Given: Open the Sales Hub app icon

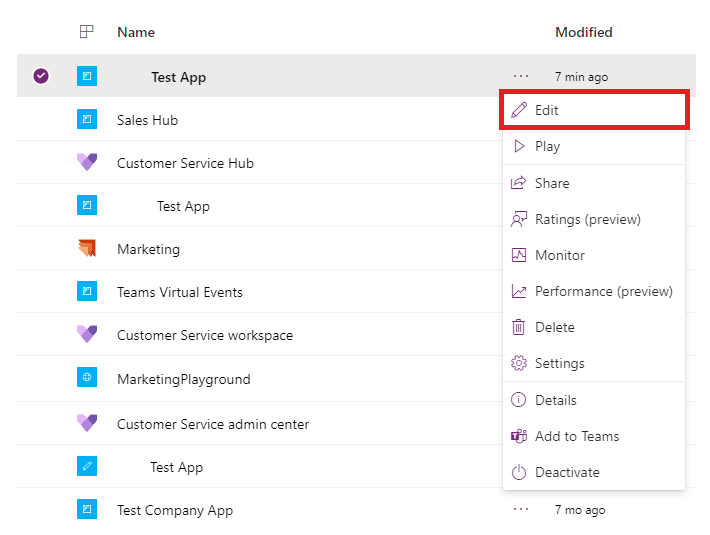Looking at the screenshot, I should pos(87,119).
